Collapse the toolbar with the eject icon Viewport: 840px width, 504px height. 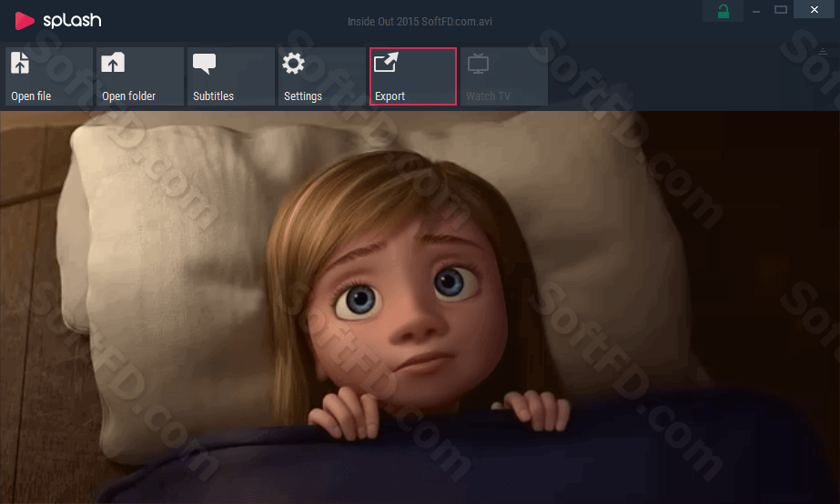click(x=823, y=52)
